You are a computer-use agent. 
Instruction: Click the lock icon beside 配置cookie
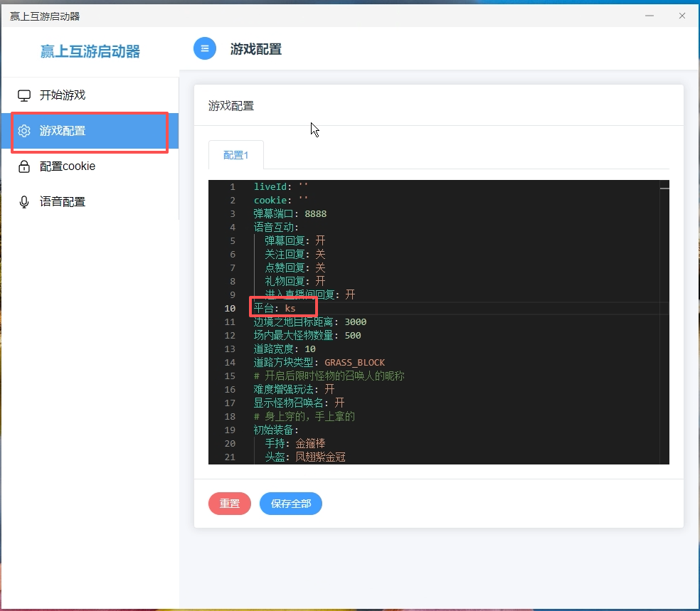click(x=24, y=166)
